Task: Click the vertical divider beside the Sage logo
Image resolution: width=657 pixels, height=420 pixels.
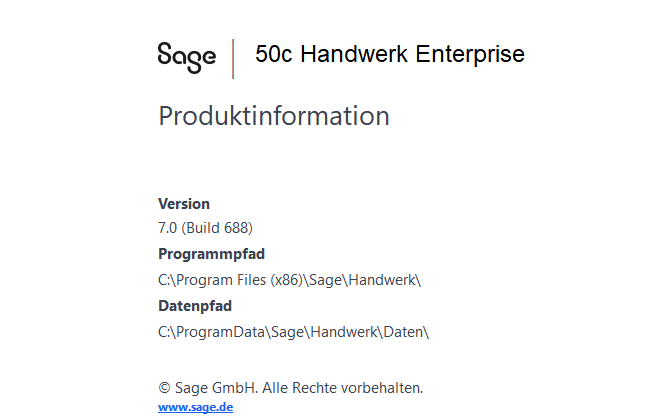Action: (233, 59)
